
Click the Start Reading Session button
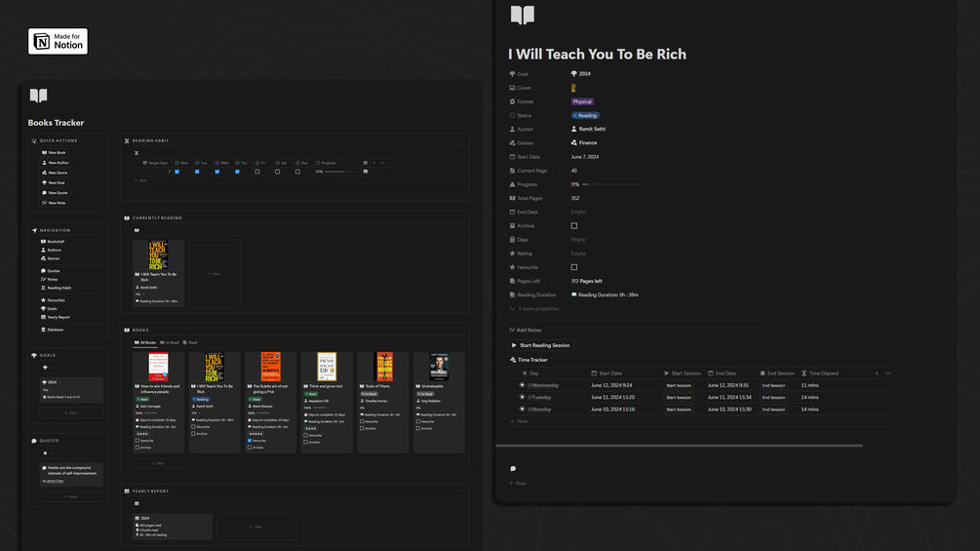540,345
